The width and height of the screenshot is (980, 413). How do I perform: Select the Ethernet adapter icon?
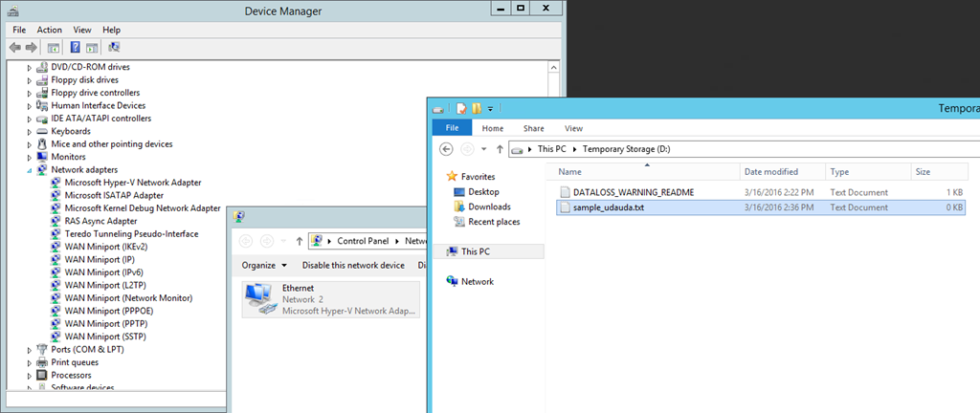(257, 299)
